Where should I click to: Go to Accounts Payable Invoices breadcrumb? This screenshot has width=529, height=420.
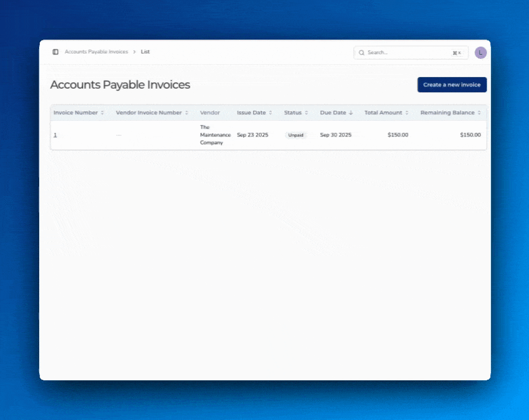(96, 52)
